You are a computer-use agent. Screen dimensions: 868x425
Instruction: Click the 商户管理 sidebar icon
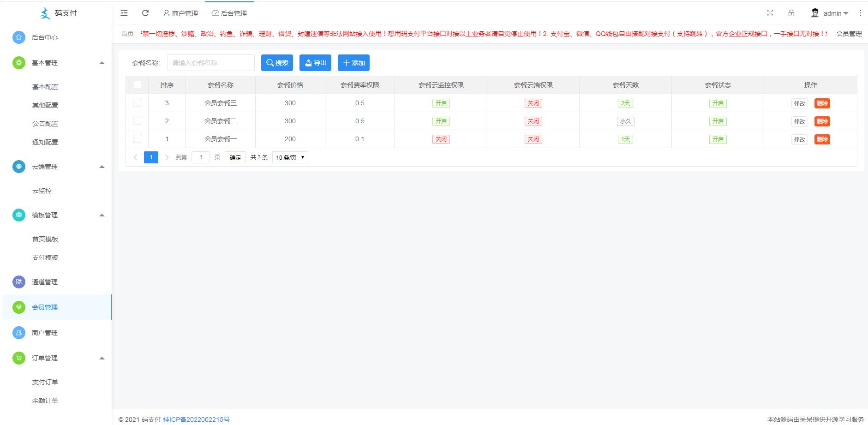(19, 333)
